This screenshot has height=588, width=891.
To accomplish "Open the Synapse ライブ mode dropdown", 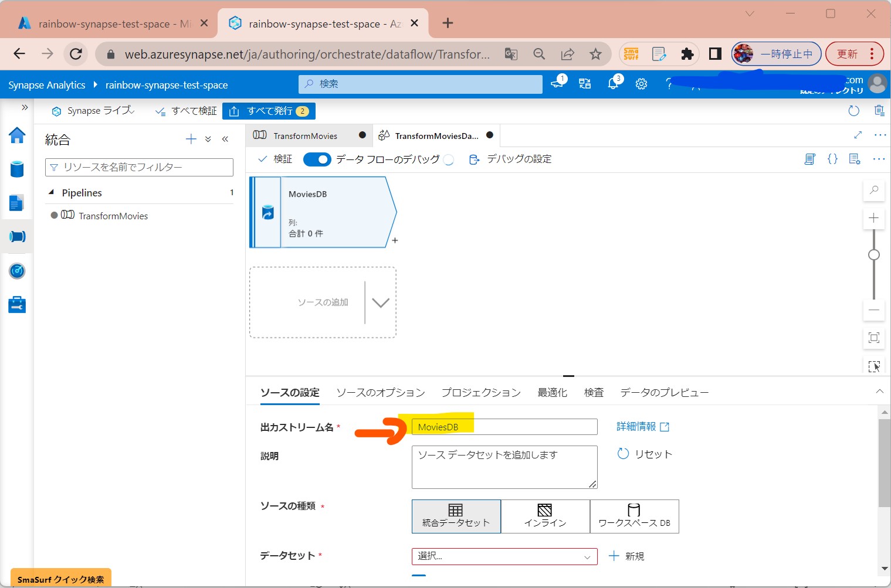I will (94, 111).
